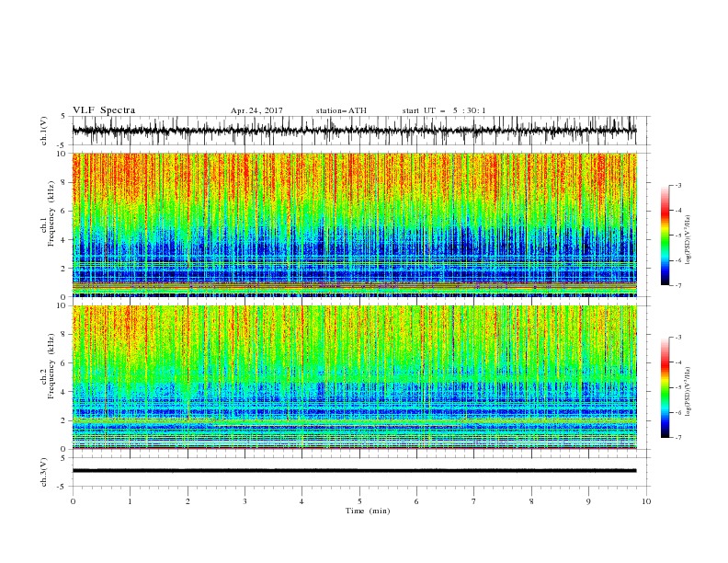Click the "station=ATH" header text
Screen dimensions: 728x563
click(x=341, y=110)
